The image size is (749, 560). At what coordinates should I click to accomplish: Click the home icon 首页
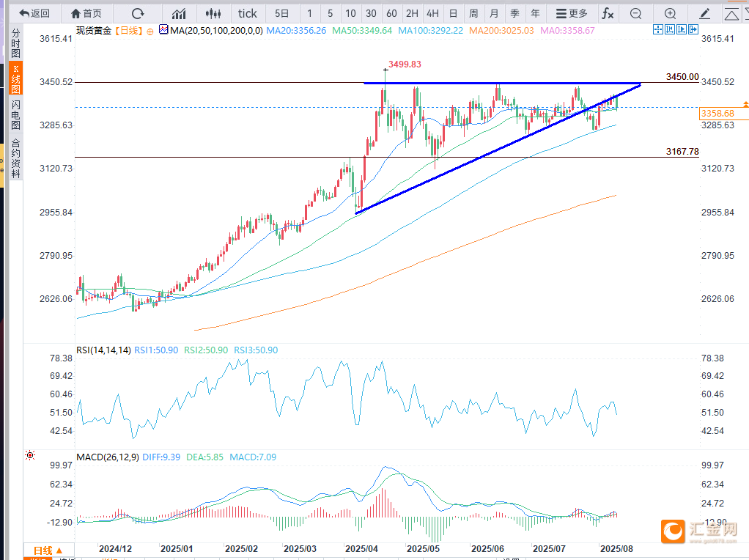coord(86,13)
